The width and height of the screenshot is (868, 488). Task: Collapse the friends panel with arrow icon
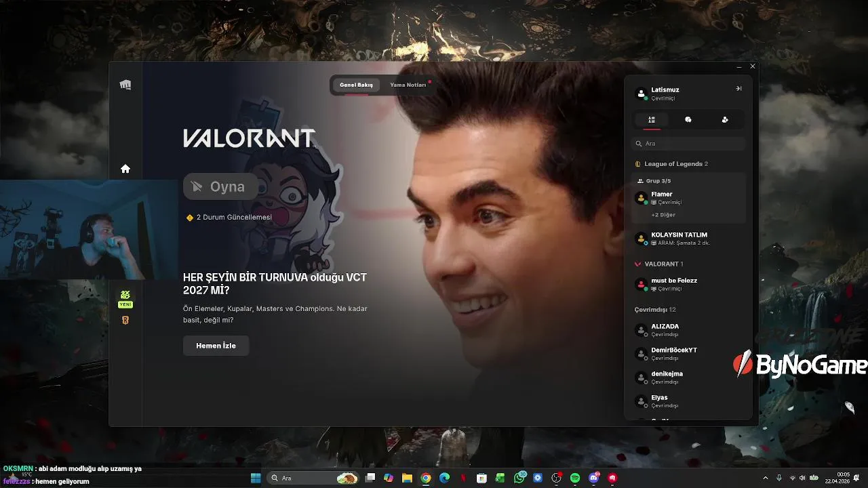point(738,89)
